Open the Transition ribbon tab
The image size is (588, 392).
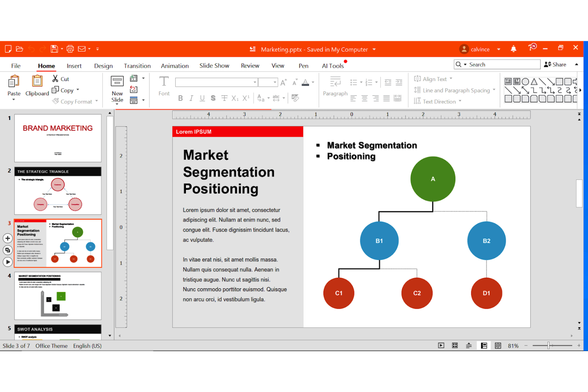coord(137,66)
